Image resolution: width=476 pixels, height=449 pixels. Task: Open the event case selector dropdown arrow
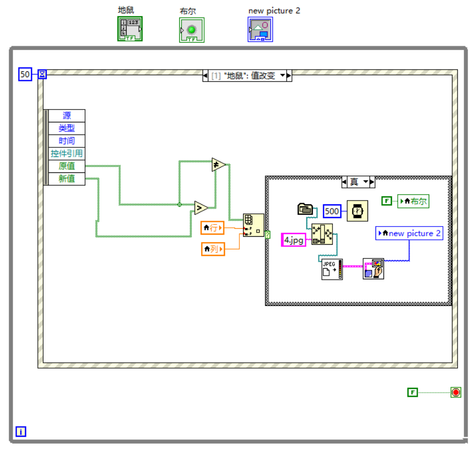[x=282, y=76]
